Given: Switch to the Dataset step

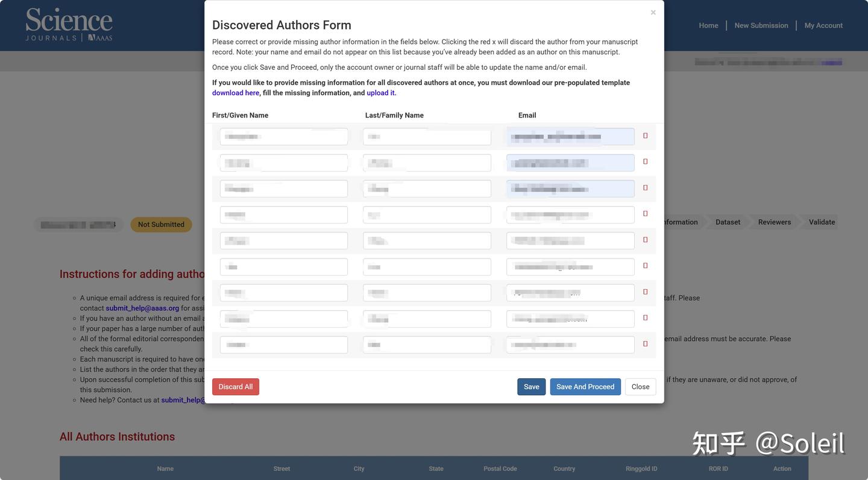Looking at the screenshot, I should (728, 222).
